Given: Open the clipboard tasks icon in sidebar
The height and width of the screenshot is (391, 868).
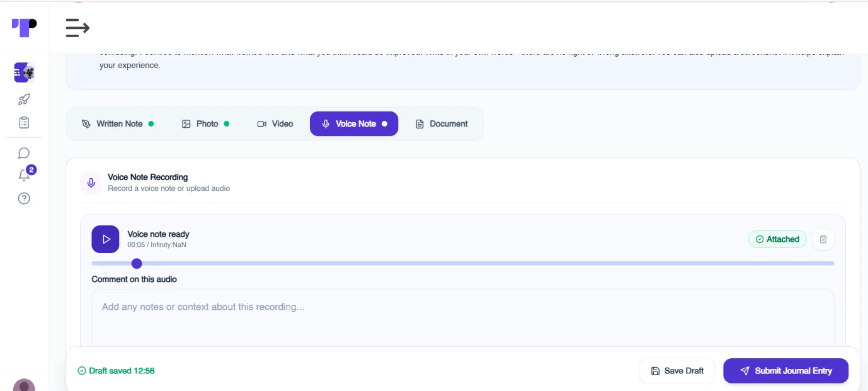Looking at the screenshot, I should (24, 123).
